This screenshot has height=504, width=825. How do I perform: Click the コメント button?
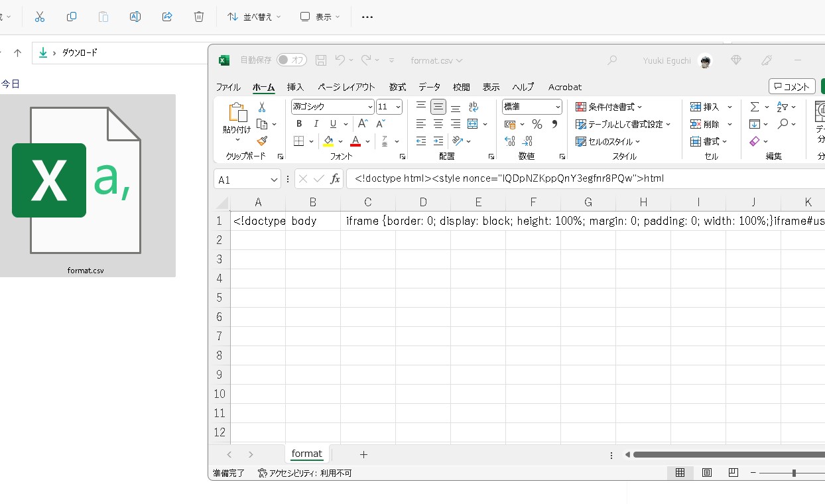coord(792,86)
